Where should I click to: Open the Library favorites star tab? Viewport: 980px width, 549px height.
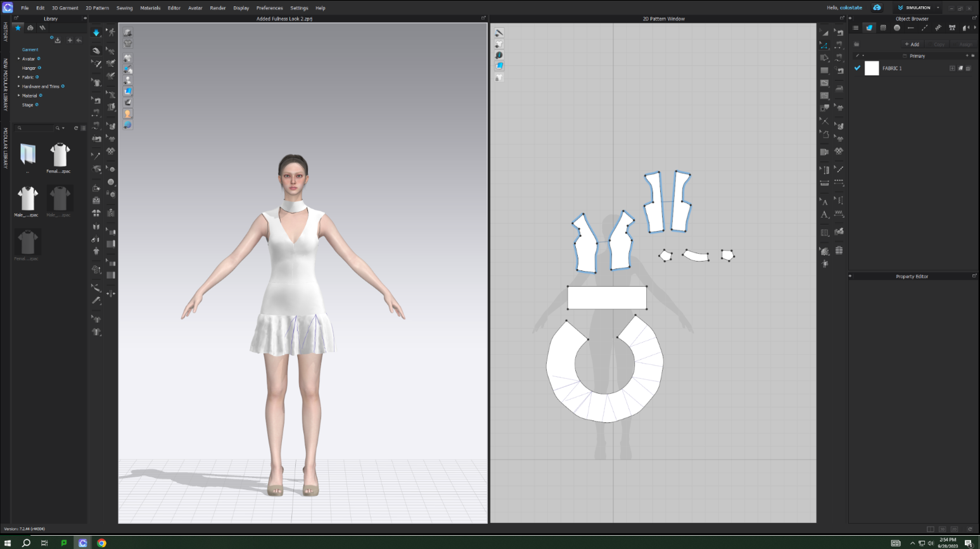click(18, 28)
